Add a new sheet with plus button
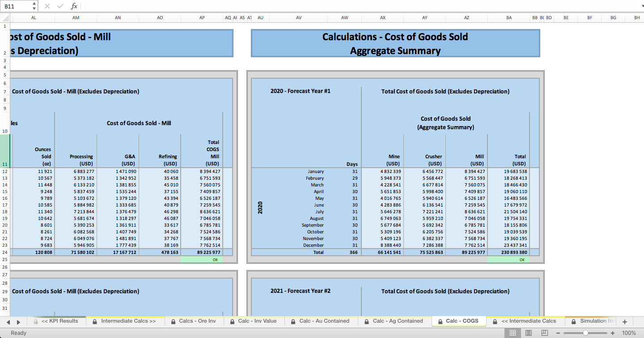 click(x=625, y=321)
